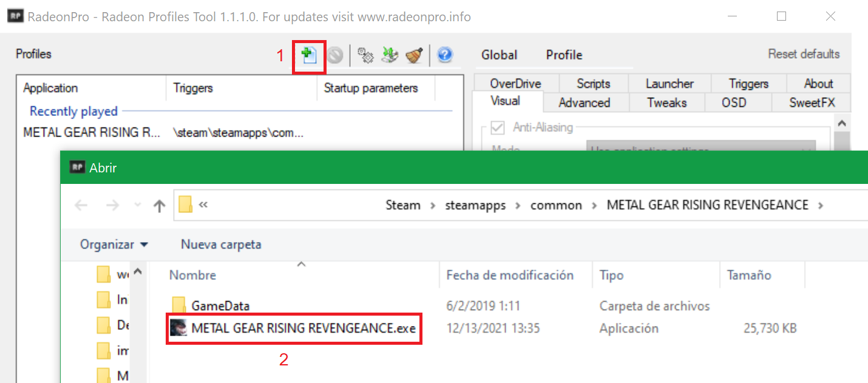Open the Scripts tab
868x383 pixels.
[x=593, y=83]
